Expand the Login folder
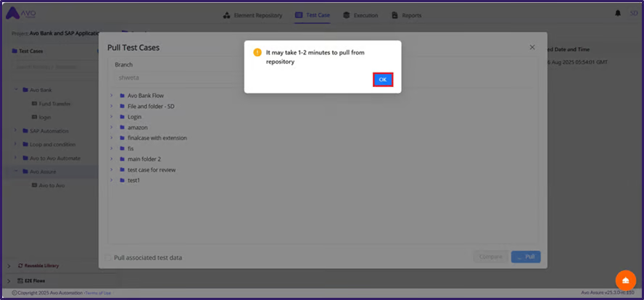644x300 pixels. tap(111, 117)
